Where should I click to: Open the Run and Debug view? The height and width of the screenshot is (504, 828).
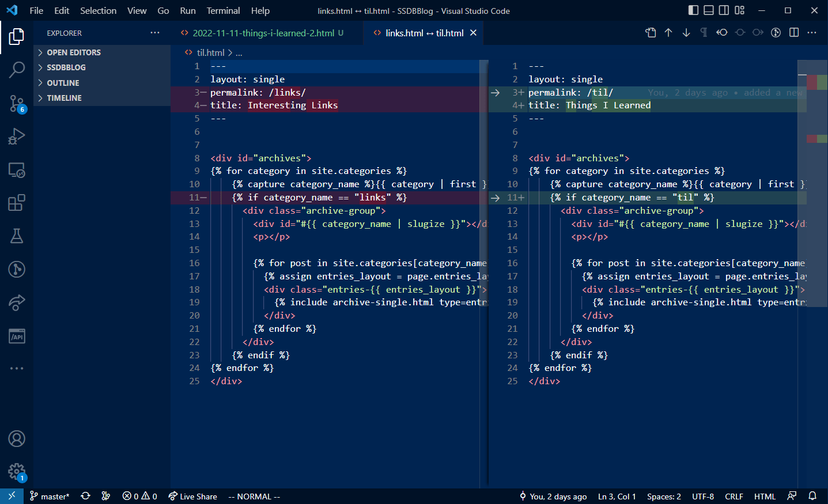click(x=17, y=137)
